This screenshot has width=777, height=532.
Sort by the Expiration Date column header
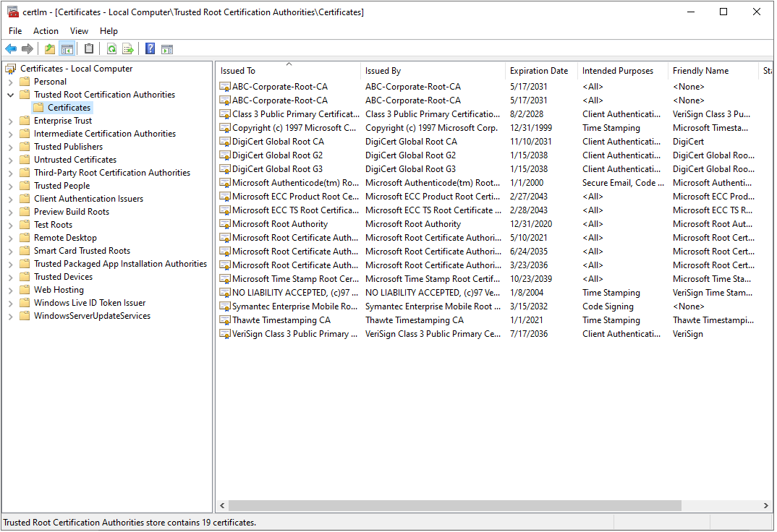pyautogui.click(x=542, y=71)
